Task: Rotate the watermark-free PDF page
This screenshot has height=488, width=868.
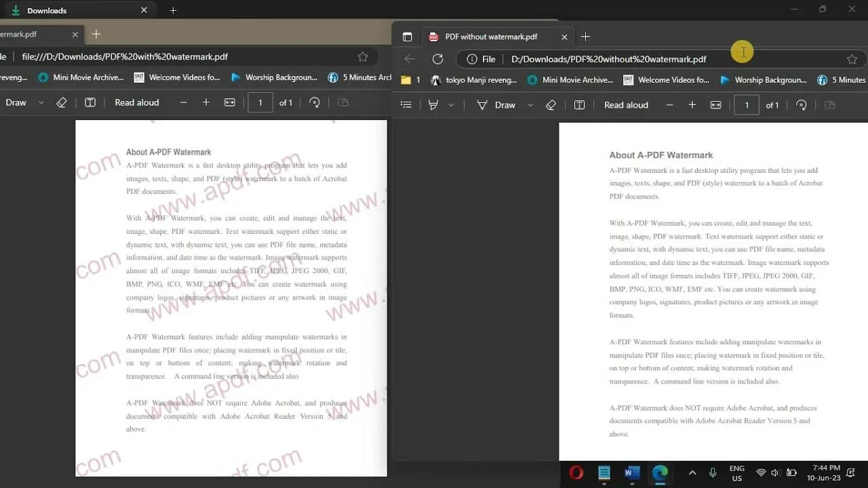Action: pyautogui.click(x=801, y=105)
